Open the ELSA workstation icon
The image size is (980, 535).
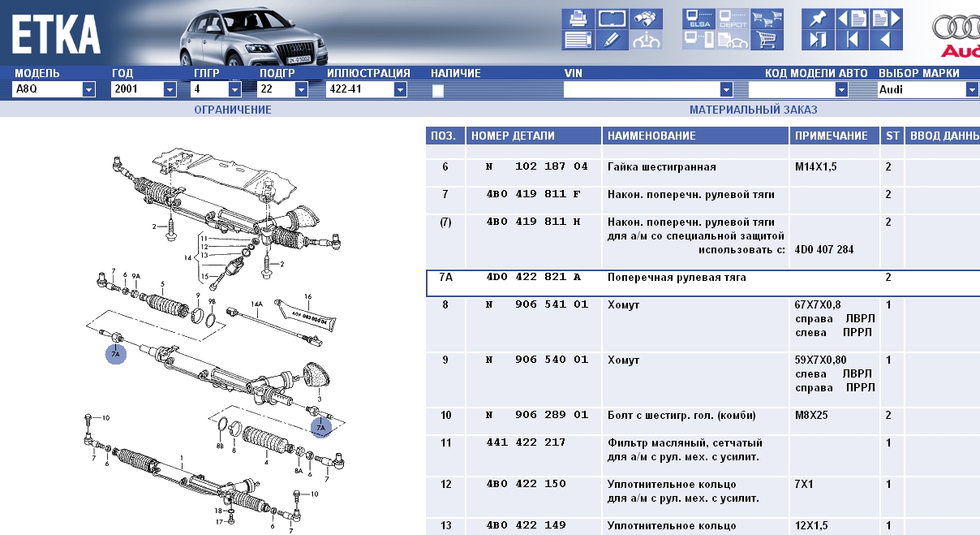(x=698, y=19)
